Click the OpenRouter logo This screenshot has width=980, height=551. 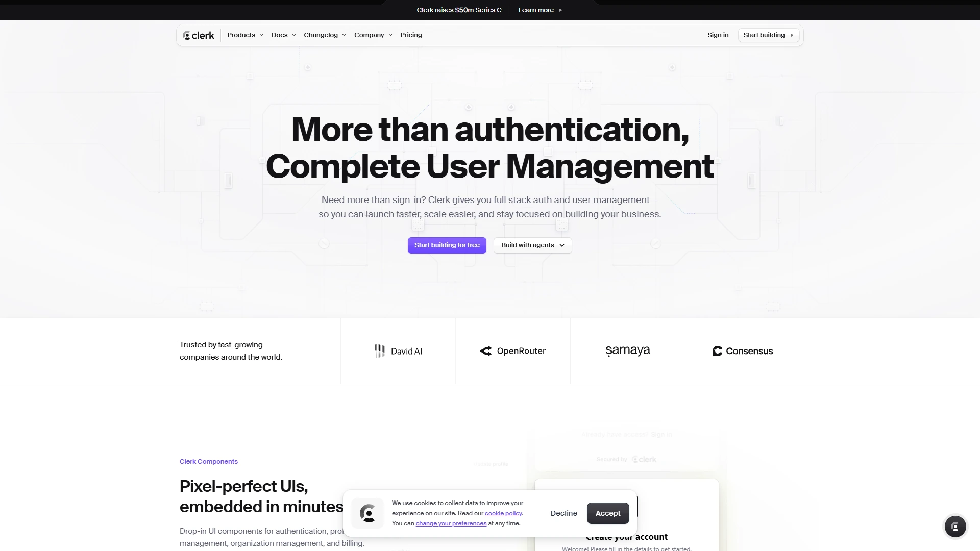(512, 351)
